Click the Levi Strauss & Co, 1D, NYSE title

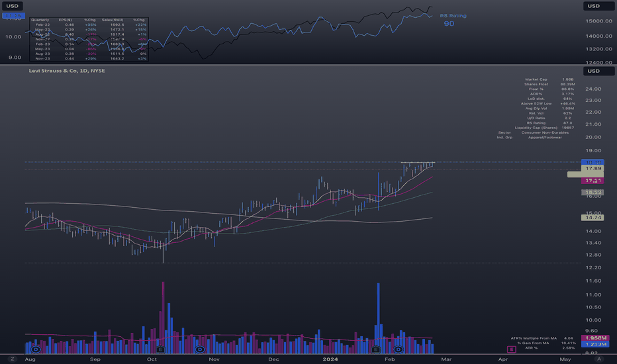(x=67, y=71)
